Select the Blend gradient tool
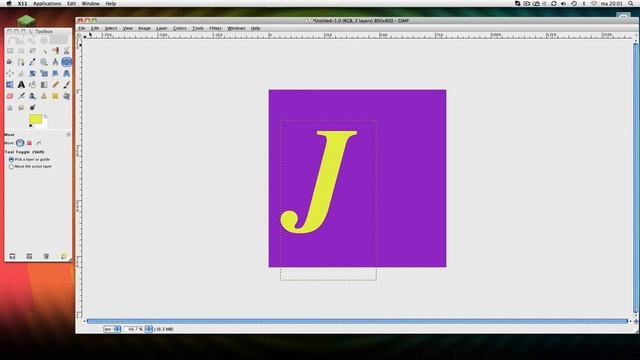 tap(44, 85)
